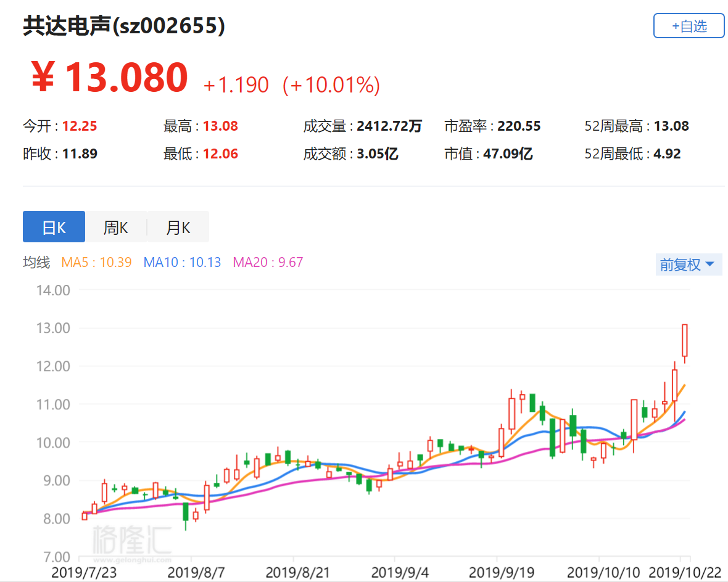Click the 2019/10/22 date axis label

click(685, 572)
